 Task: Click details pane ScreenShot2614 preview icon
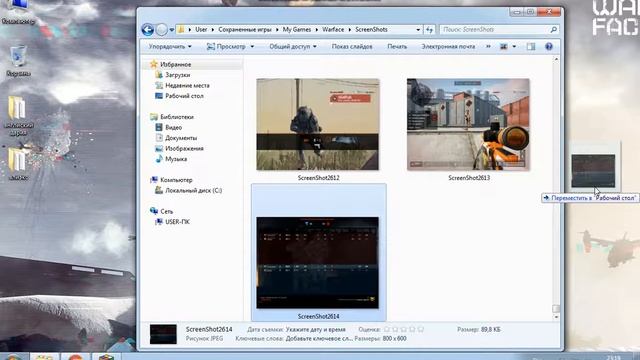tap(163, 334)
